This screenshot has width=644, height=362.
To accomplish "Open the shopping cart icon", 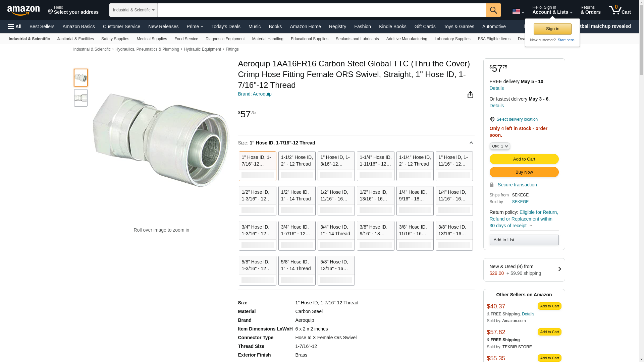I will pos(620,10).
